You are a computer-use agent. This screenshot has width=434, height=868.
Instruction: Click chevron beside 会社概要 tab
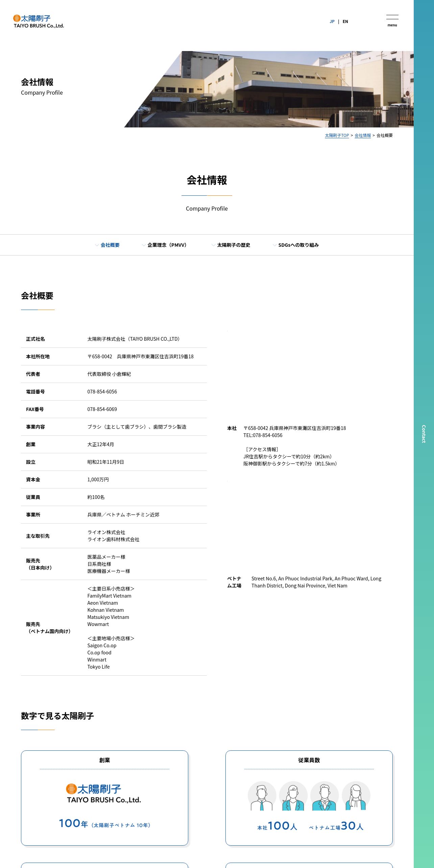pos(97,245)
